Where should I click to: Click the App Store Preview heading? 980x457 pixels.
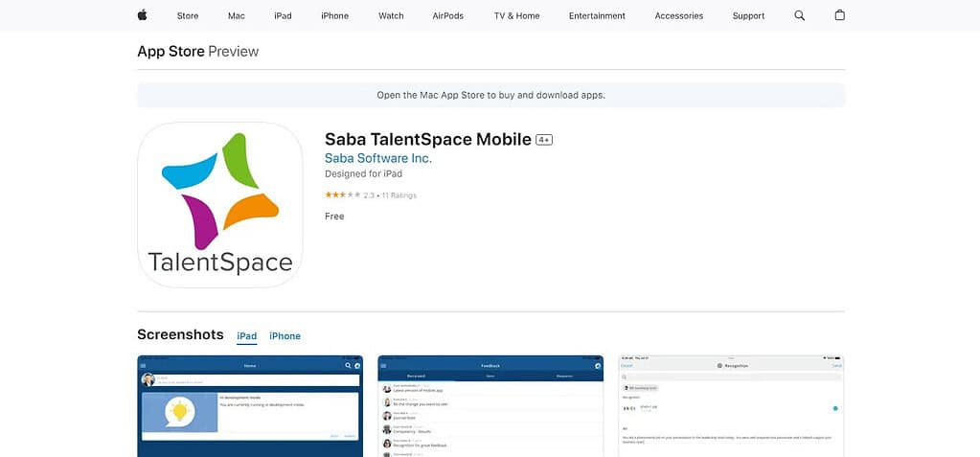198,52
